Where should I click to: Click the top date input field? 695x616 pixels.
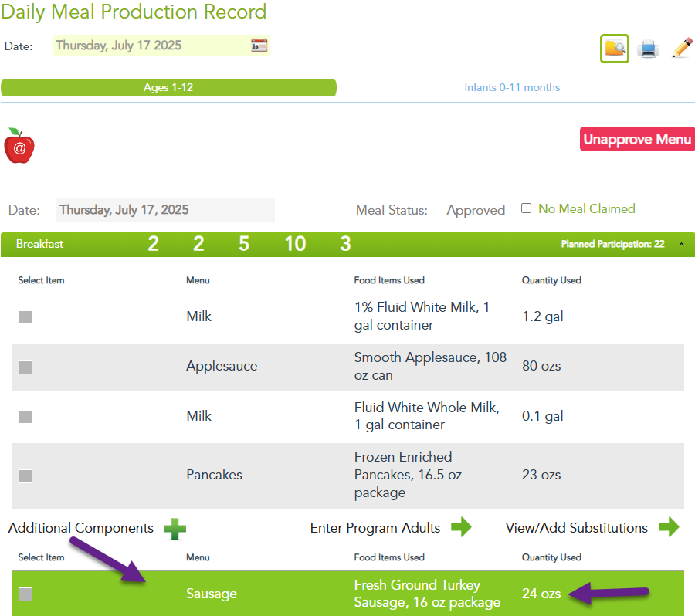[x=151, y=46]
